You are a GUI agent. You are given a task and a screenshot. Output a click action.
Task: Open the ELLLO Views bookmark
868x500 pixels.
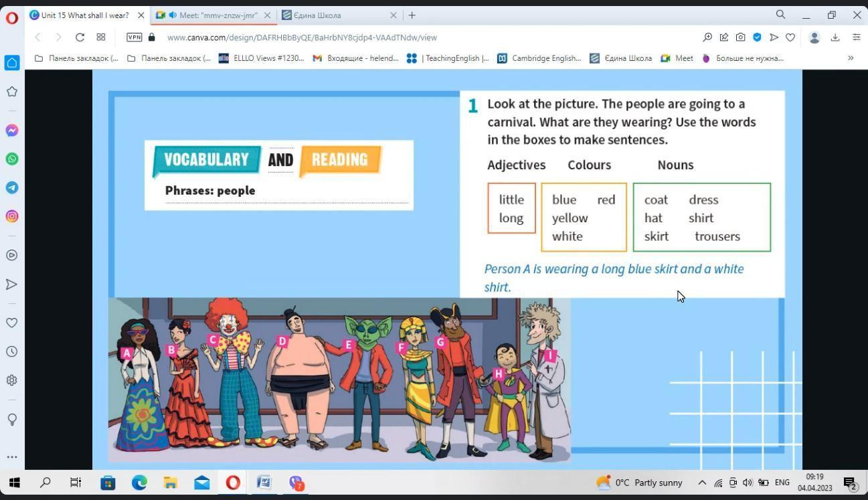pos(261,58)
